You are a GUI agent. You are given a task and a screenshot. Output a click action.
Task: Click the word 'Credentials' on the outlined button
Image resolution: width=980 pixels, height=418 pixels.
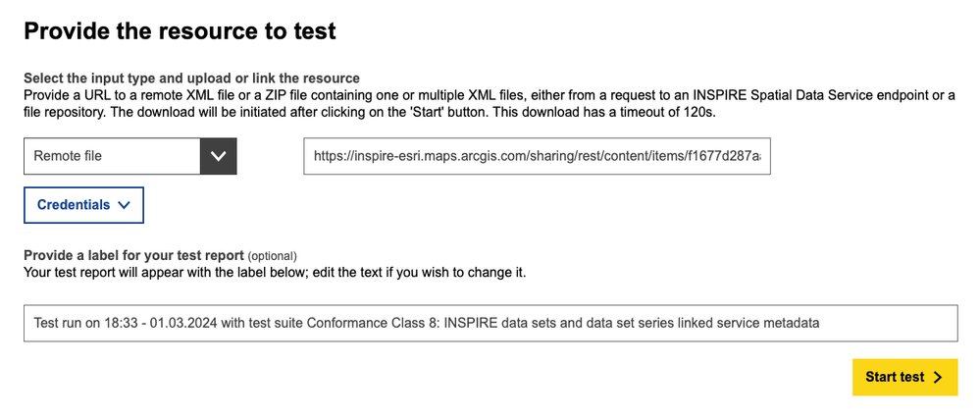coord(72,205)
